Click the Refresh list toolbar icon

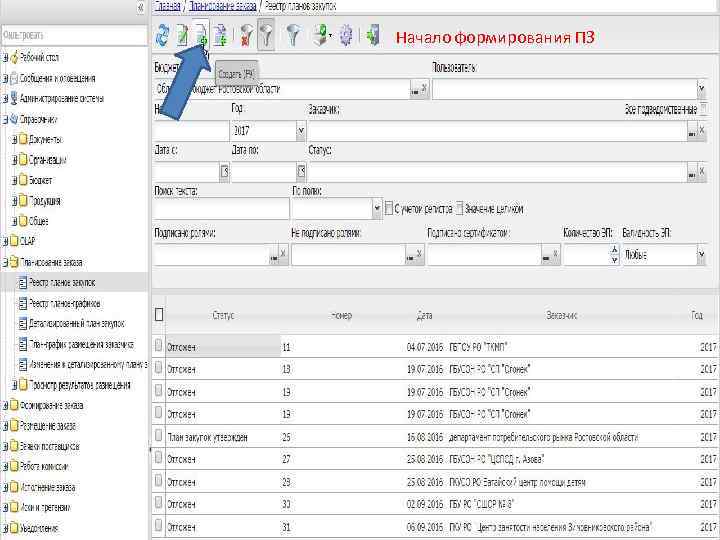click(x=162, y=35)
